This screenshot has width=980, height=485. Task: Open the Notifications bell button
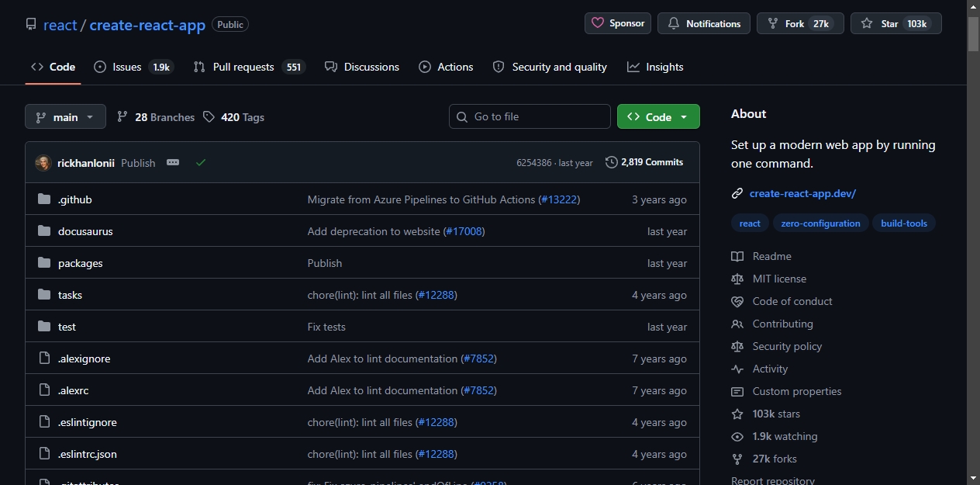coord(704,23)
